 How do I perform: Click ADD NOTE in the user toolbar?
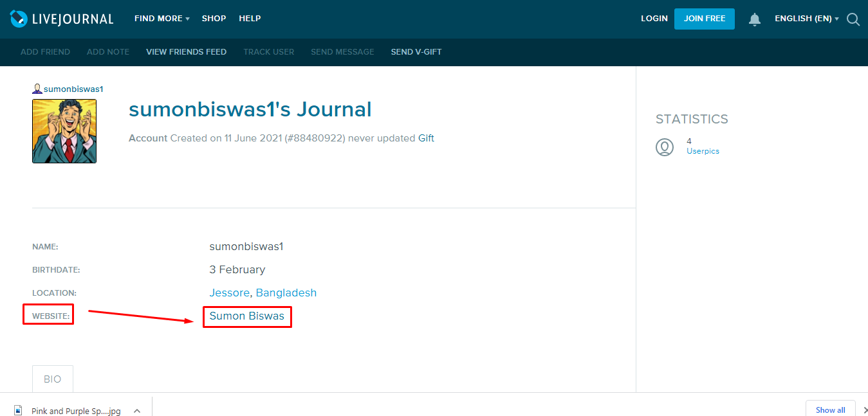[x=108, y=52]
